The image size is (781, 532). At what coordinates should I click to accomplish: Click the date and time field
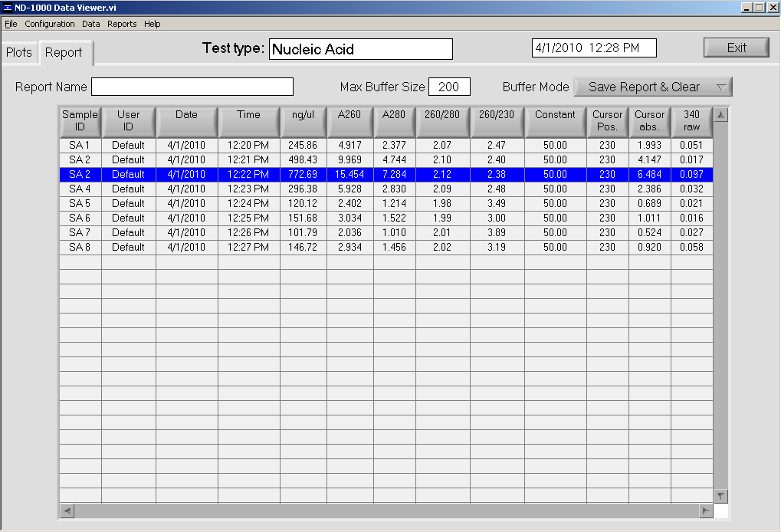(594, 48)
